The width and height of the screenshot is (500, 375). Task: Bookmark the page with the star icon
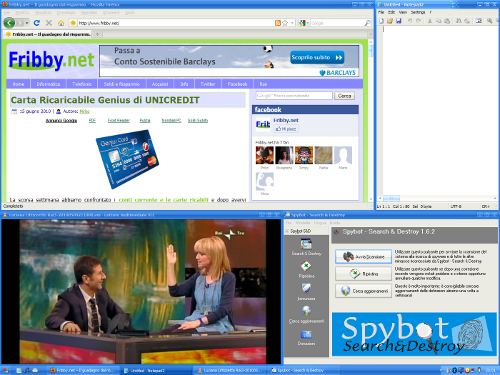coord(285,23)
